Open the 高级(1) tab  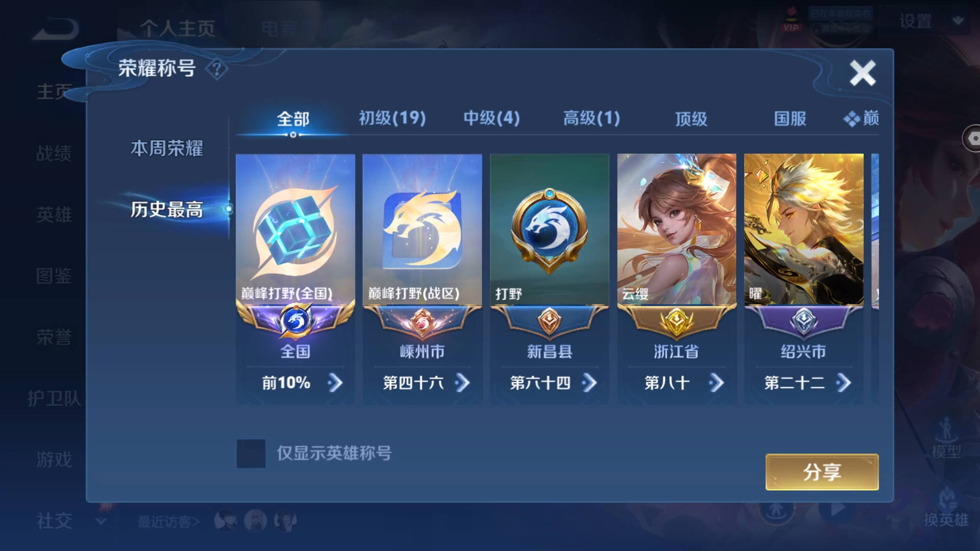click(591, 118)
